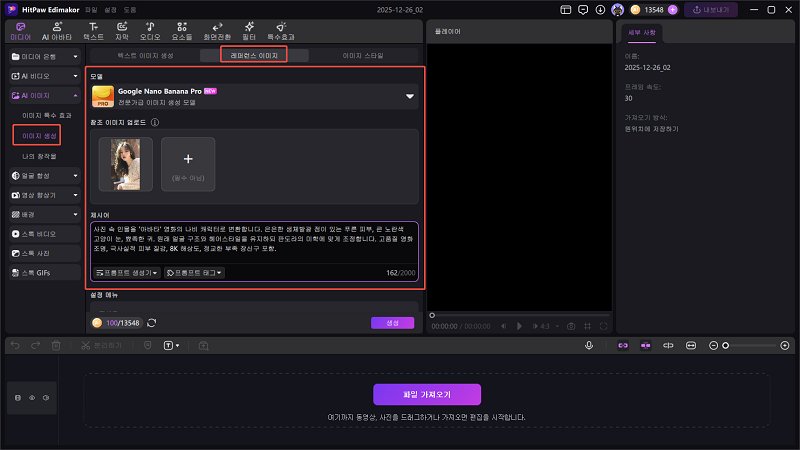Open the 요소들 (Elements) tool
Screen dimensions: 800x450
click(x=182, y=31)
